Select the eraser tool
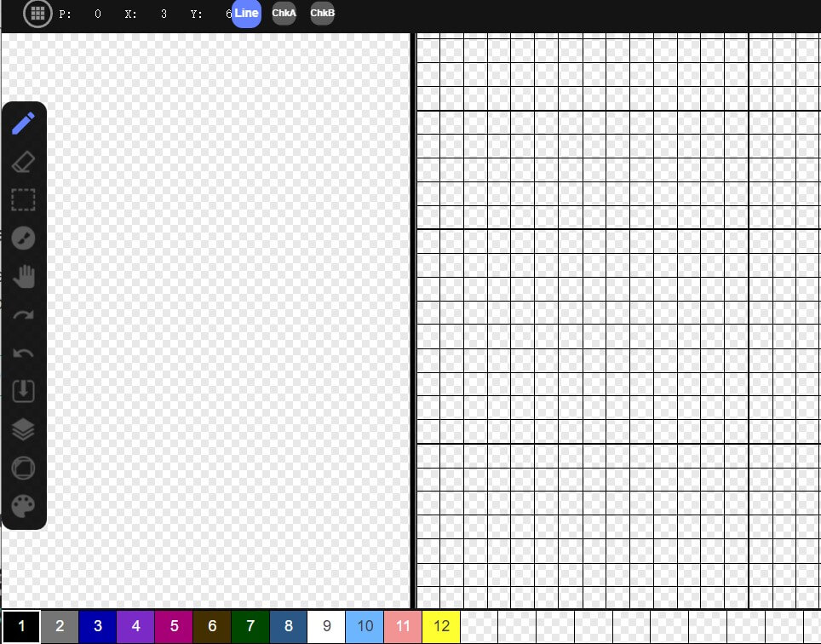 pyautogui.click(x=24, y=162)
